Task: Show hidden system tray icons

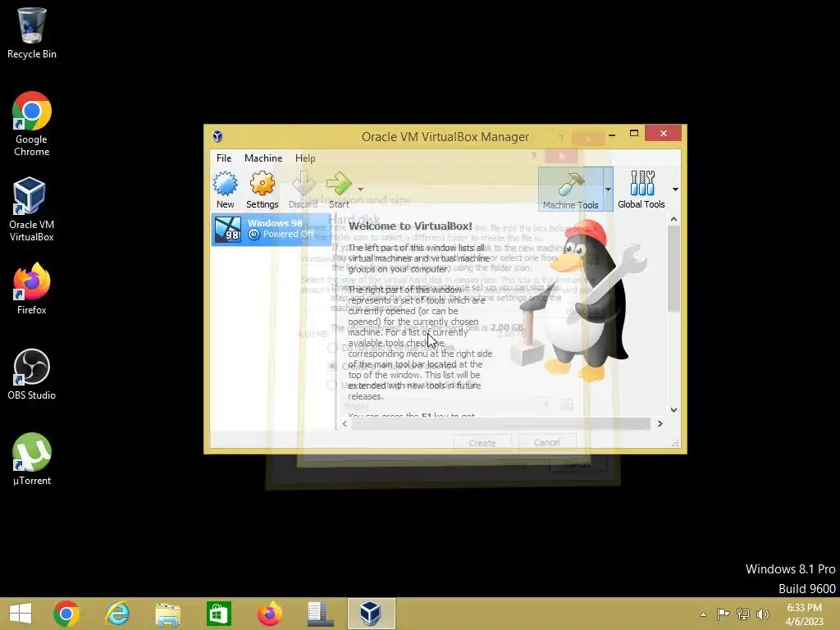Action: pos(703,614)
